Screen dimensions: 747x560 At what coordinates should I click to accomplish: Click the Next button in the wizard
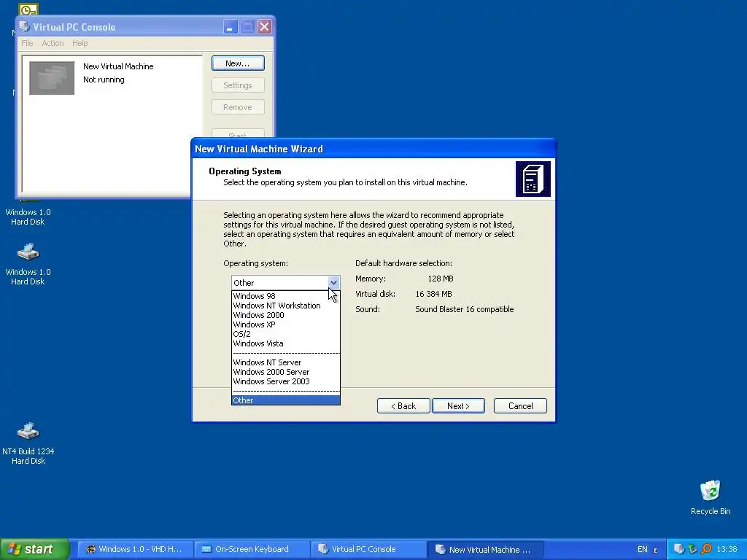[x=458, y=405]
